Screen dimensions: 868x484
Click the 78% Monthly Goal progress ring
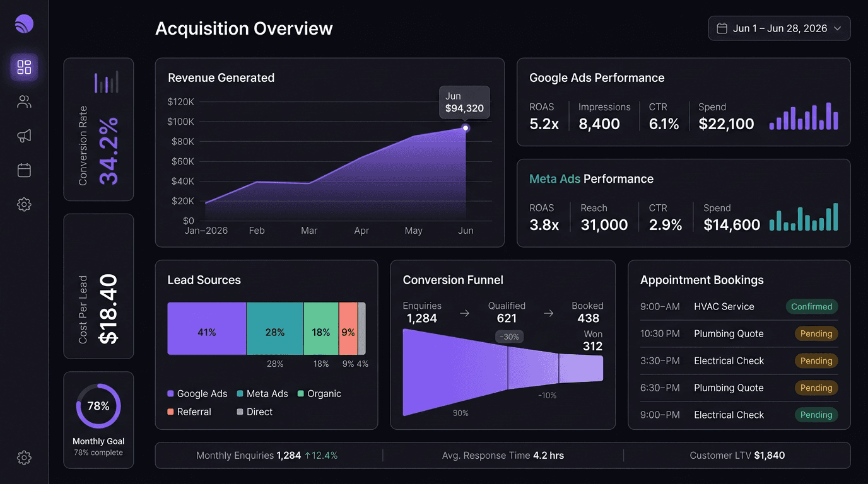[x=98, y=406]
